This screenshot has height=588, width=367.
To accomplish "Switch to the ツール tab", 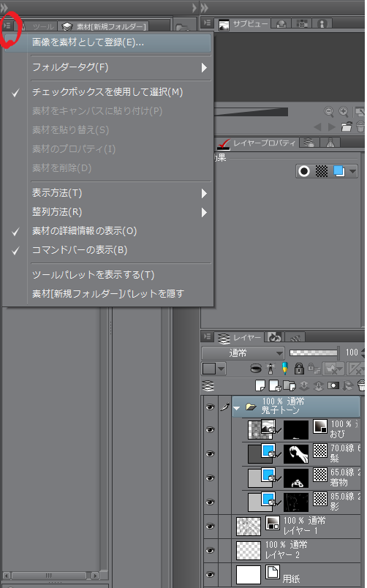I will point(37,26).
